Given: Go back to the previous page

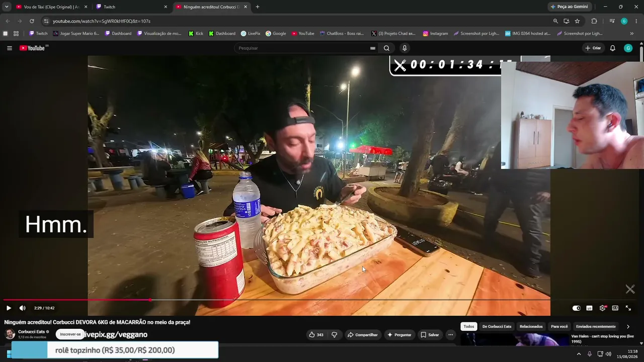Looking at the screenshot, I should tap(8, 21).
